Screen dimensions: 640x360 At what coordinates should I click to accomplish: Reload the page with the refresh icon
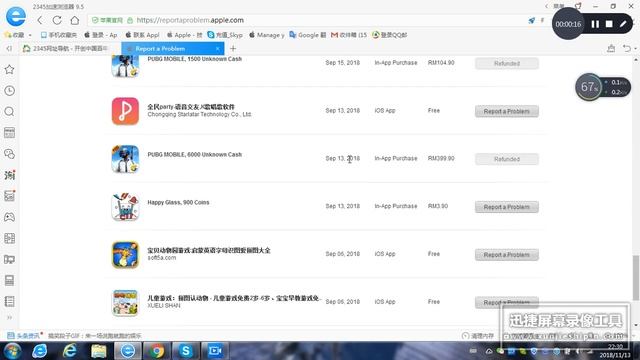pyautogui.click(x=57, y=20)
